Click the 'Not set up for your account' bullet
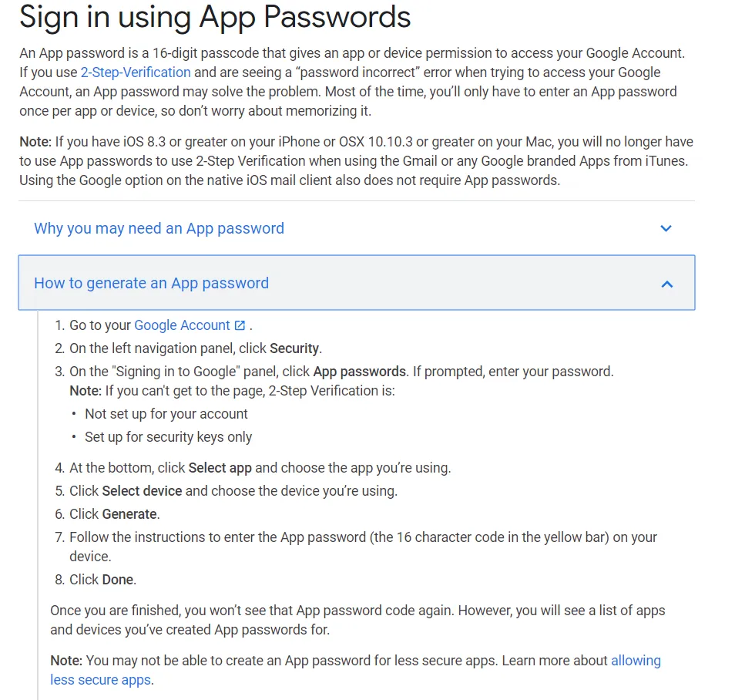The image size is (735, 700). point(166,414)
